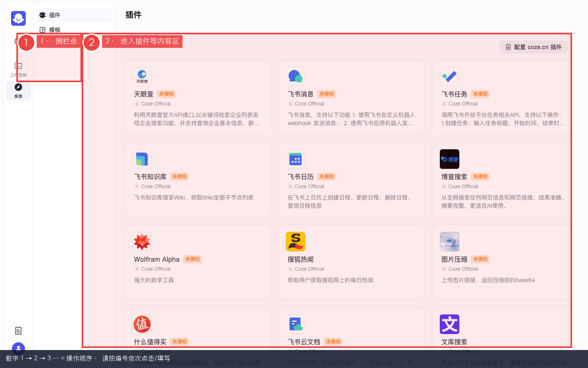Open the 飞书消息 plugin title
Viewport: 588px width, 368px height.
(x=301, y=94)
